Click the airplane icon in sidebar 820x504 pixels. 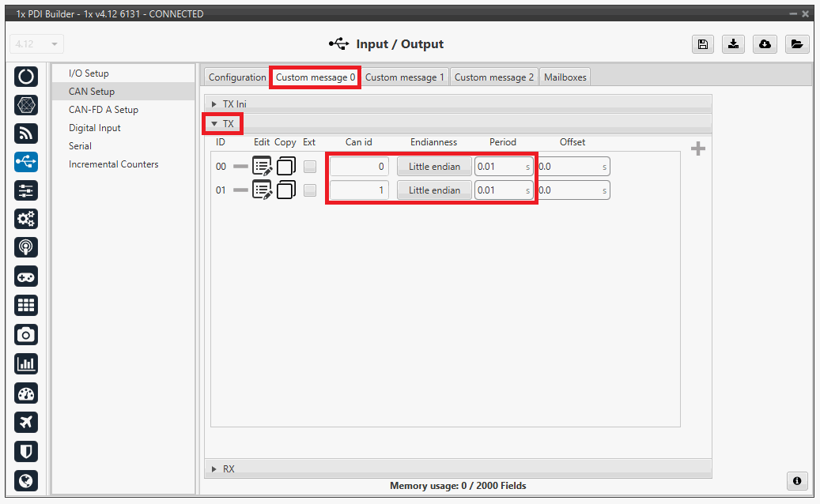26,422
